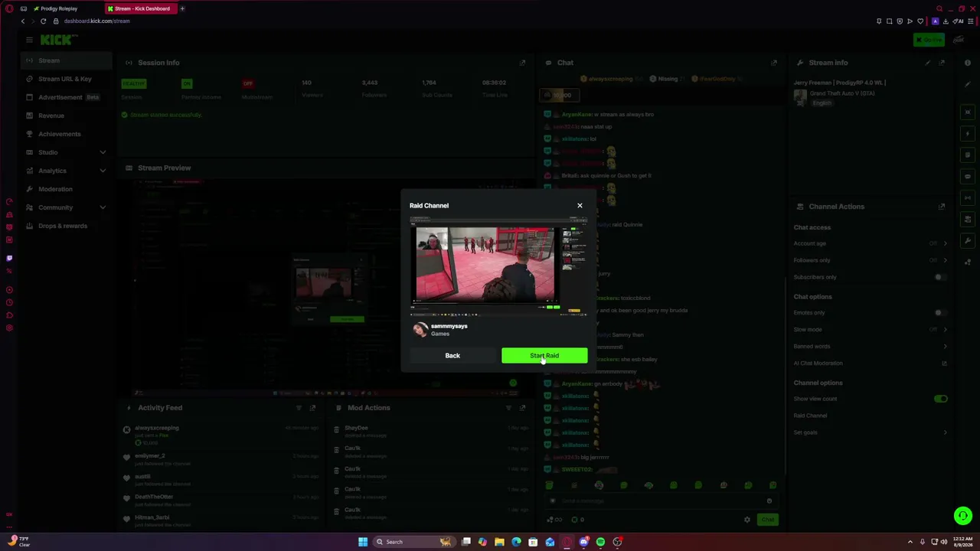Viewport: 980px width, 551px height.
Task: Close the Raid Channel dialog
Action: click(580, 205)
